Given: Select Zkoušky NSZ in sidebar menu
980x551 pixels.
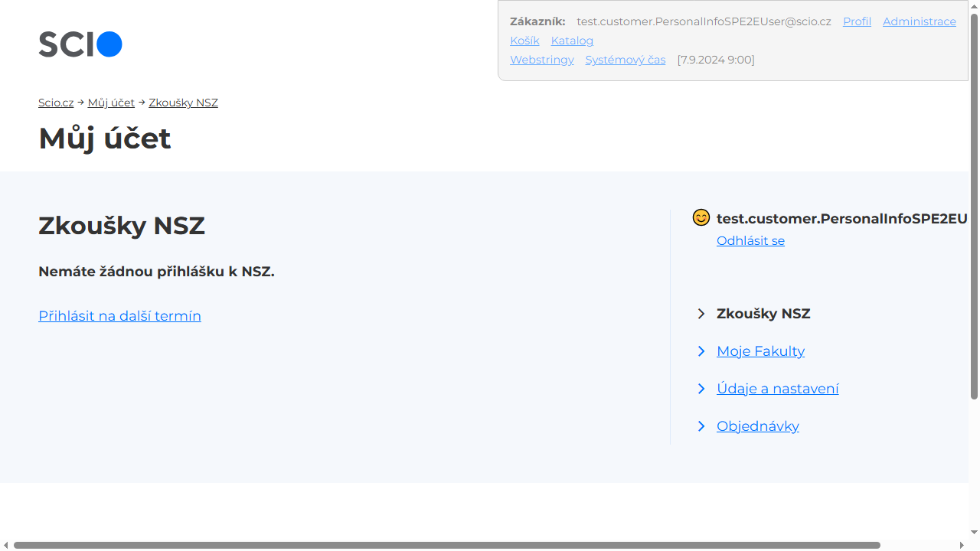Looking at the screenshot, I should tap(763, 314).
